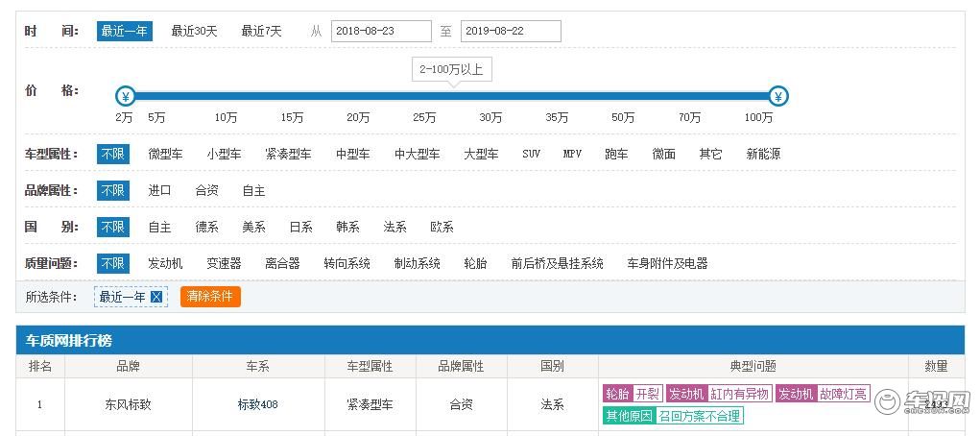
Task: Click the 发动机 故障灯亮 issue tag
Action: (x=823, y=394)
